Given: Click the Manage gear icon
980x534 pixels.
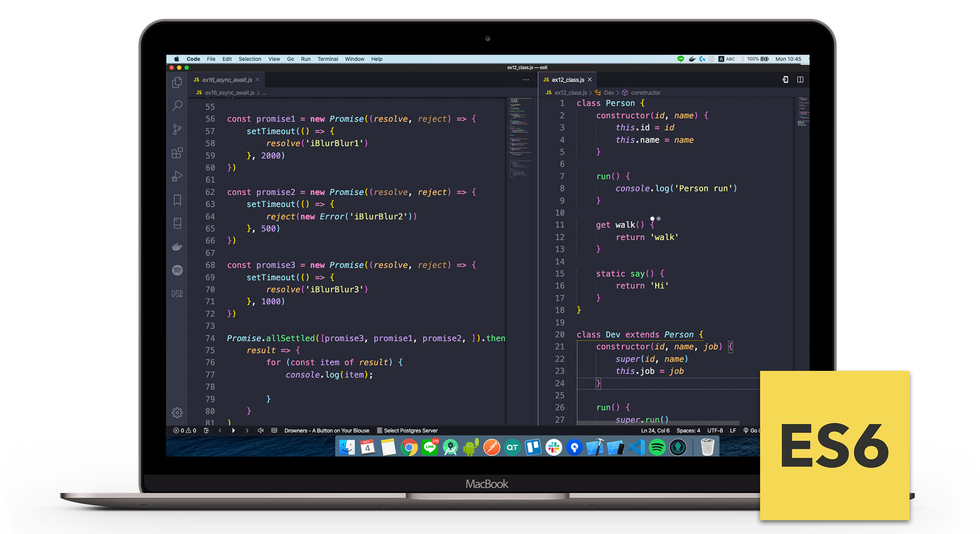Looking at the screenshot, I should point(177,412).
